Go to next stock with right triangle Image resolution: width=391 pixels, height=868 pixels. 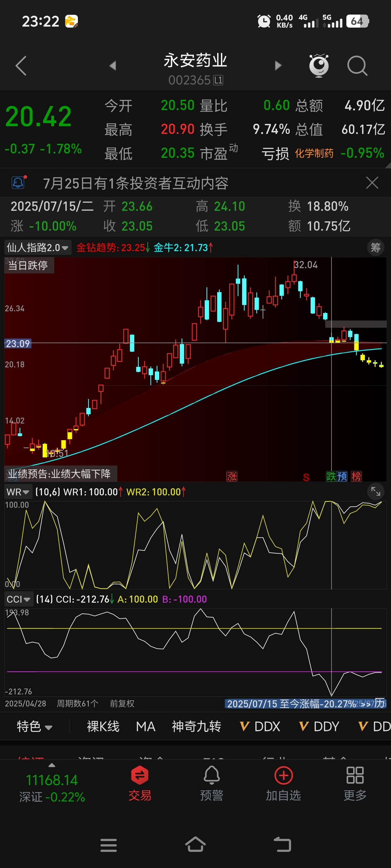pyautogui.click(x=278, y=65)
